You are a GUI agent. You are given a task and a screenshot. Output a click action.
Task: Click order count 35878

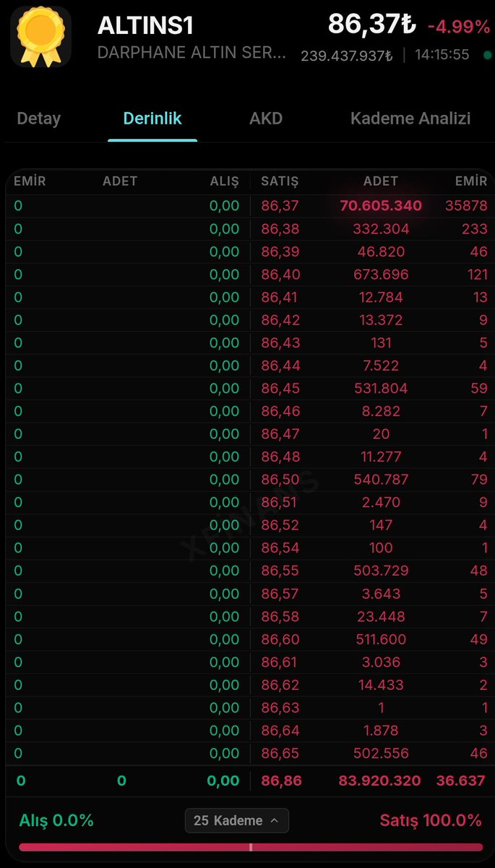point(466,205)
